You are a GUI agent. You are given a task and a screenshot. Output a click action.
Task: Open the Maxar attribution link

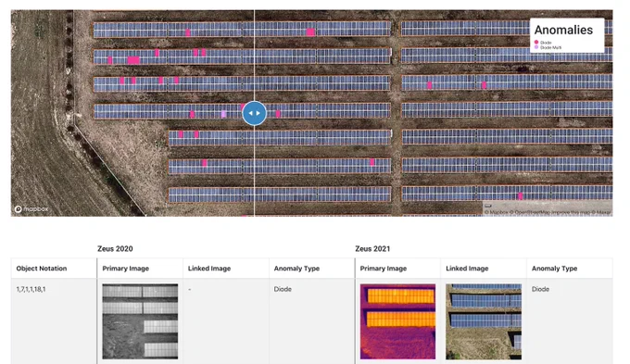coord(600,212)
